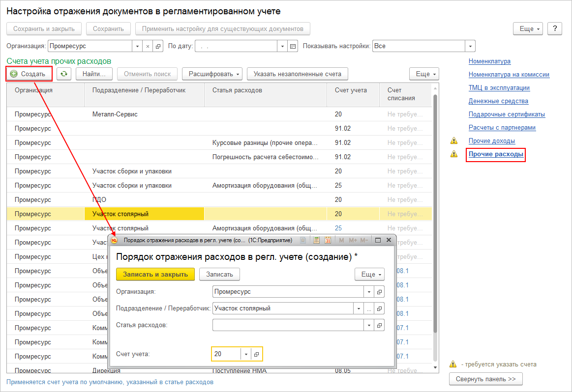Open the Организация record in dialog

click(379, 292)
